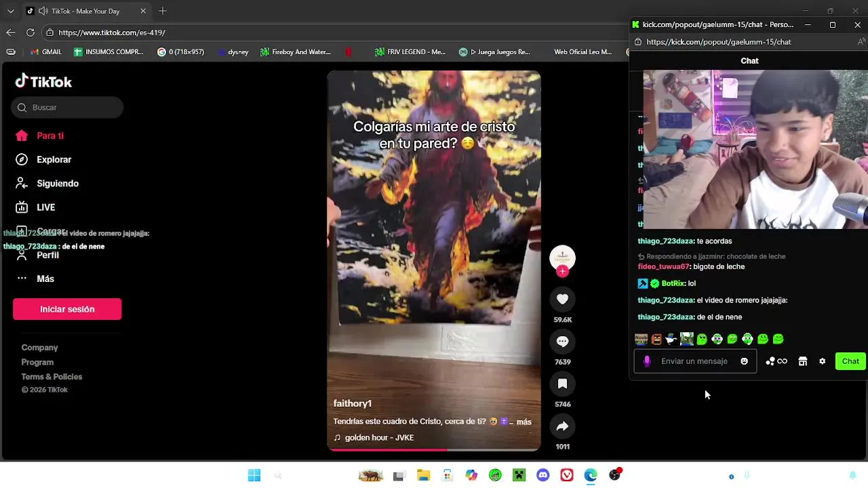Open channel points icon in Kick chat
Viewport: 868px width, 488px height.
tap(776, 361)
